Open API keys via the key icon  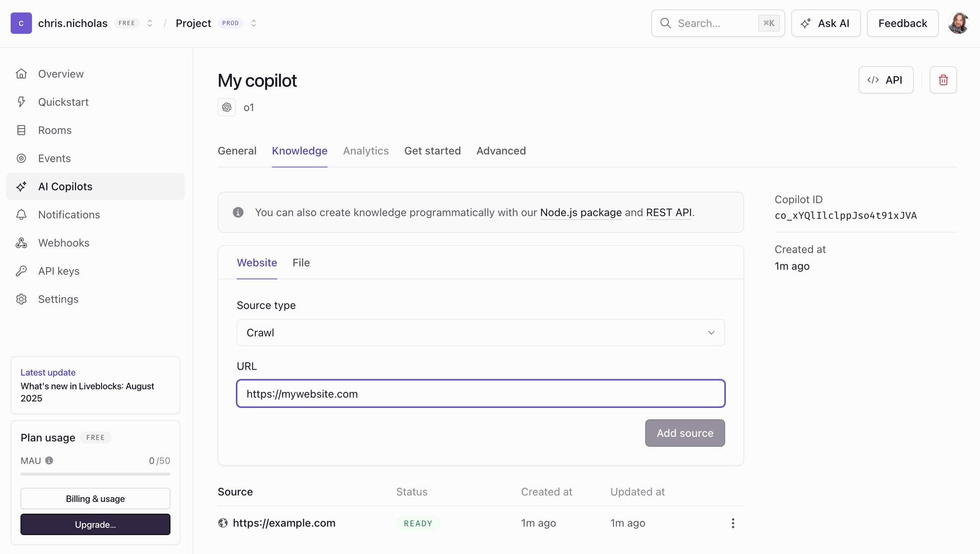pyautogui.click(x=21, y=271)
